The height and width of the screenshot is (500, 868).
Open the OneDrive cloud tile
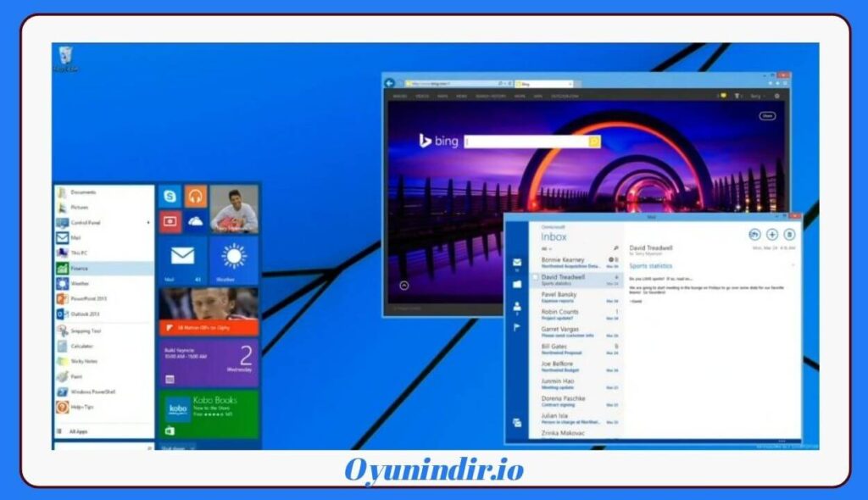pos(195,221)
